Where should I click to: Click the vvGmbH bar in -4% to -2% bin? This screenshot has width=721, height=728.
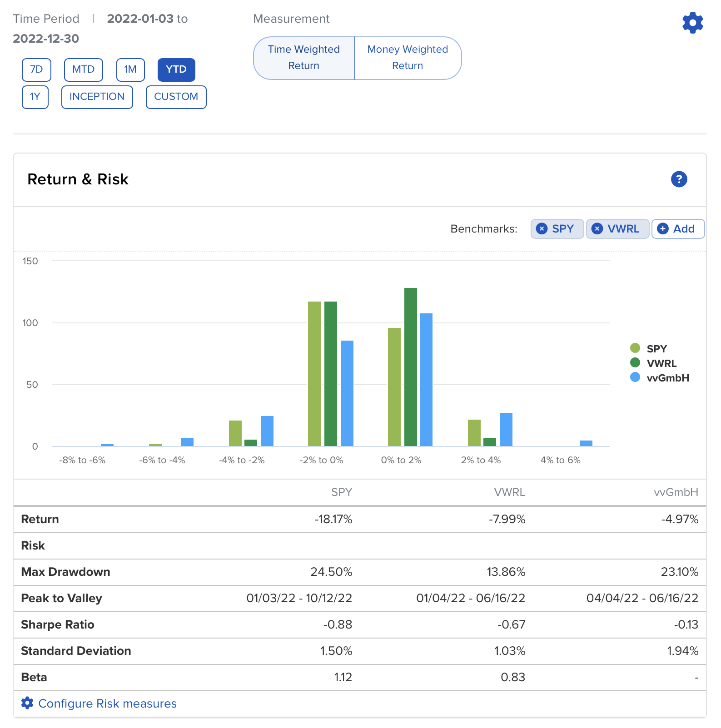[x=267, y=431]
